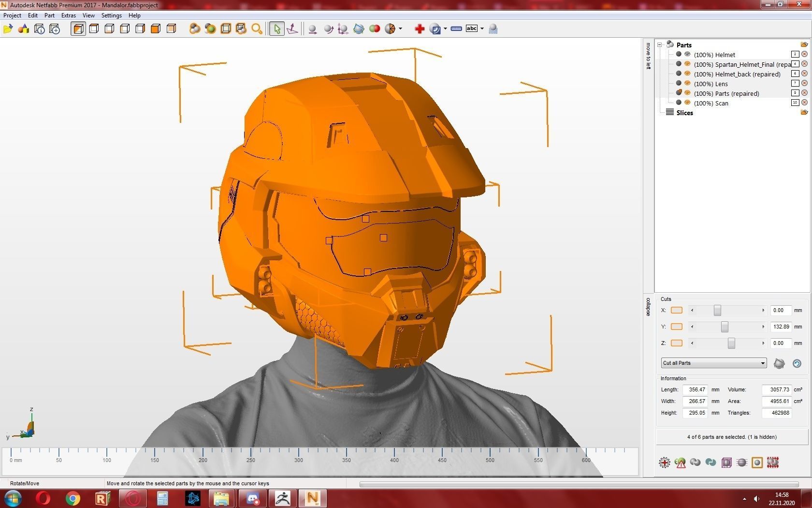This screenshot has height=508, width=812.
Task: Click the warning triangle analysis icon
Action: 680,463
